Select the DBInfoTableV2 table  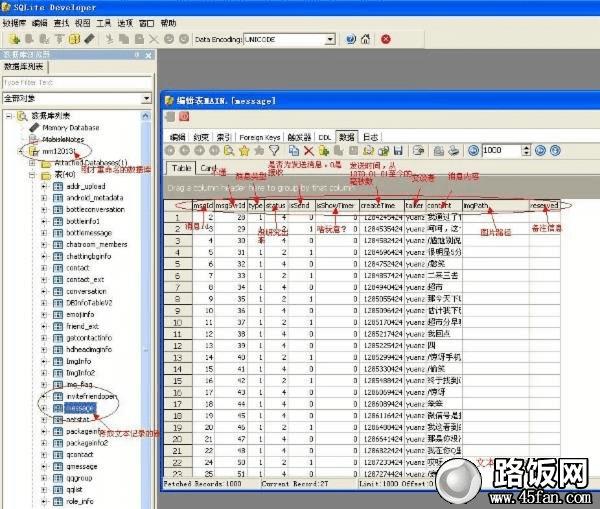point(89,303)
